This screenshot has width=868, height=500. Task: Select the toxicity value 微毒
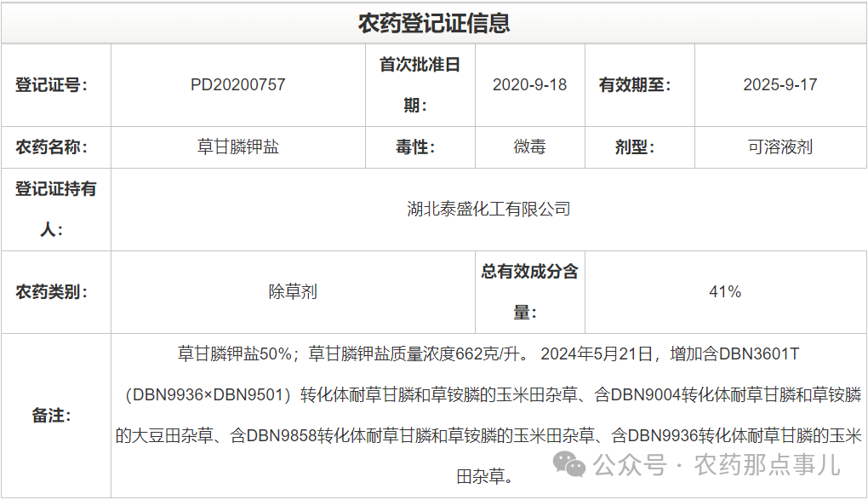530,147
